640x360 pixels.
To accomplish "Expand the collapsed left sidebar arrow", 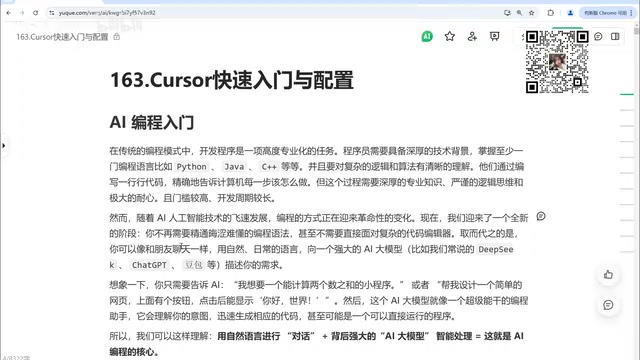I will coord(3,145).
